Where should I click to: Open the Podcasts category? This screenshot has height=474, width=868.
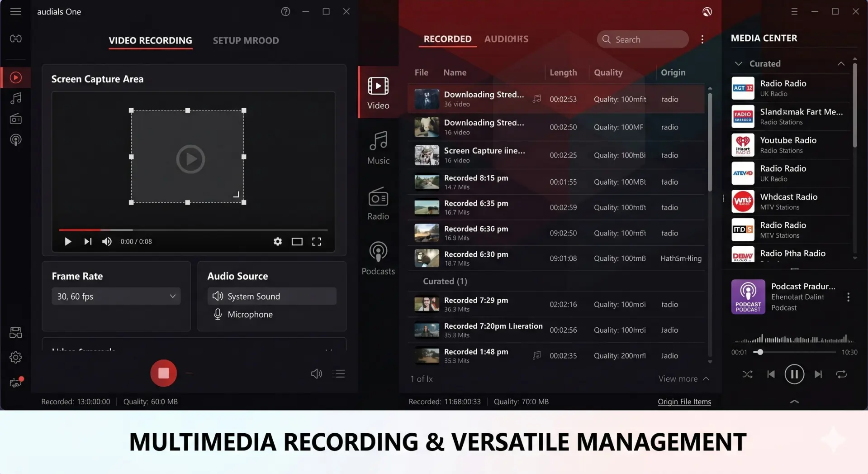tap(378, 259)
